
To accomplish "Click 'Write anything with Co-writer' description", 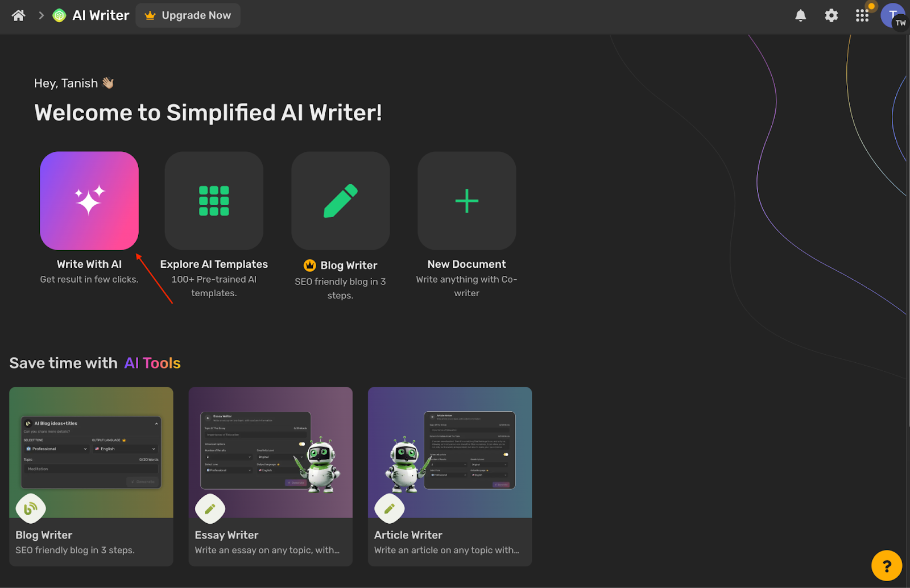I will point(467,286).
